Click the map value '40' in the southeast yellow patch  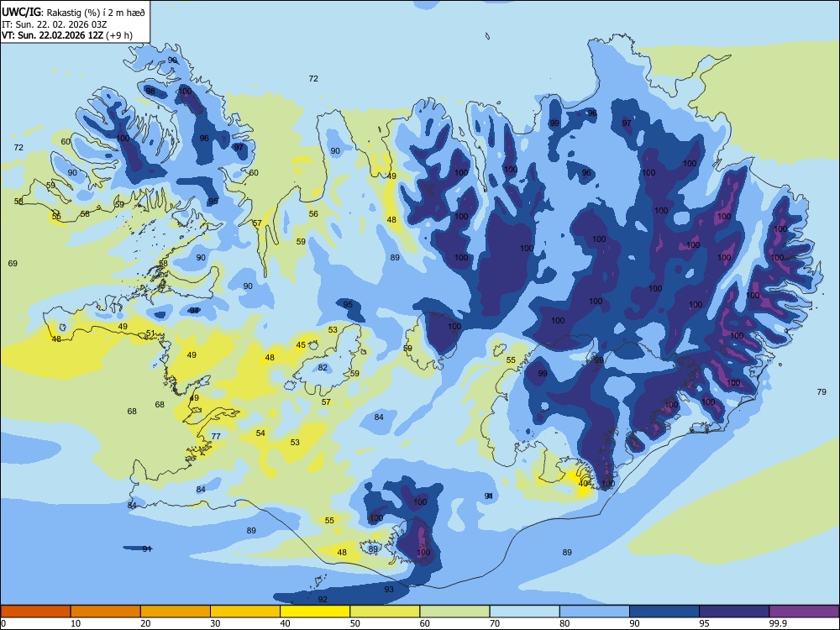pyautogui.click(x=584, y=484)
